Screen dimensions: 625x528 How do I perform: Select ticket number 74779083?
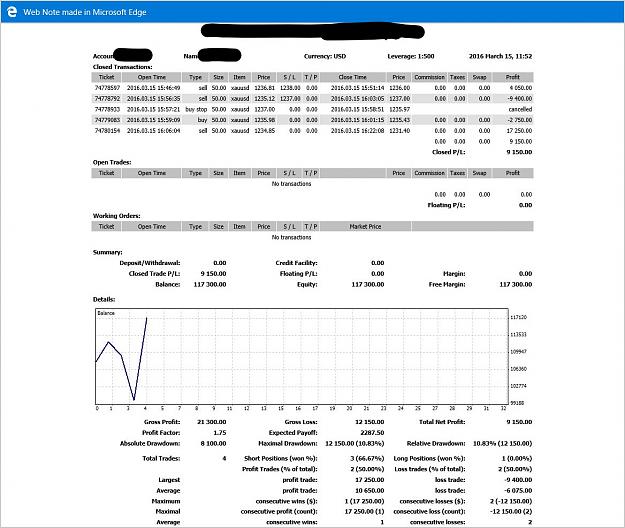click(107, 120)
